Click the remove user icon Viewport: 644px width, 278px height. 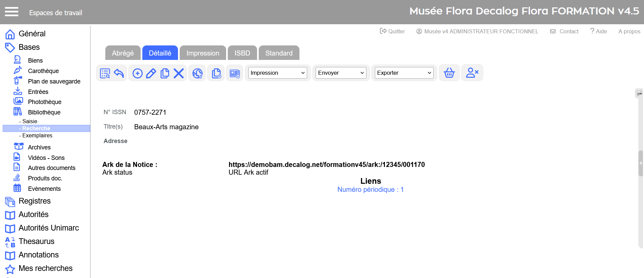(x=472, y=73)
